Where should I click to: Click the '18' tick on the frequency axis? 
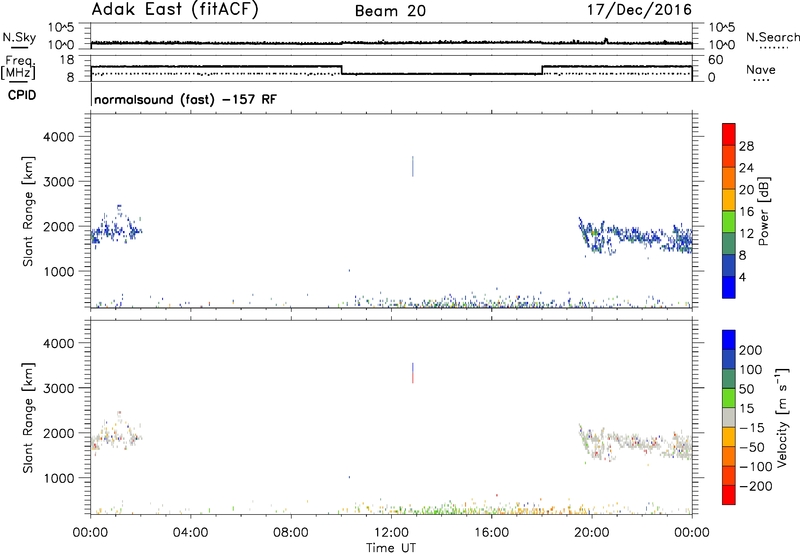coord(66,60)
